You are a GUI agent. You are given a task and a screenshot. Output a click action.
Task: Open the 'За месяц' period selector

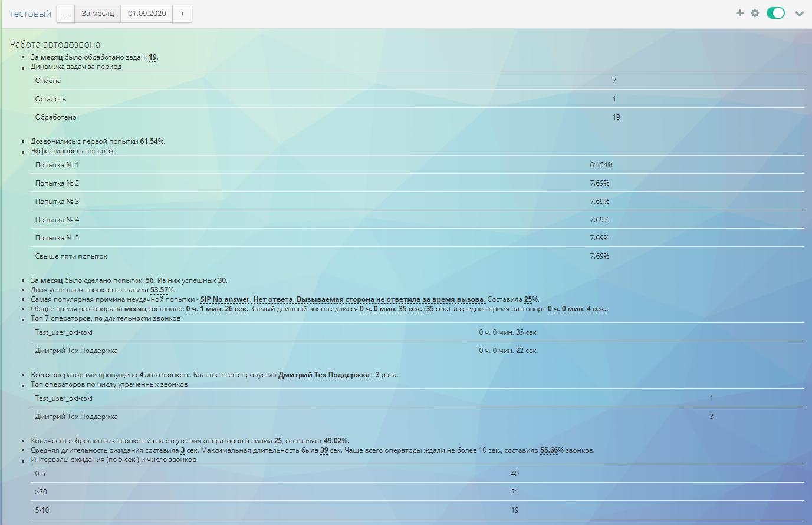[x=98, y=14]
